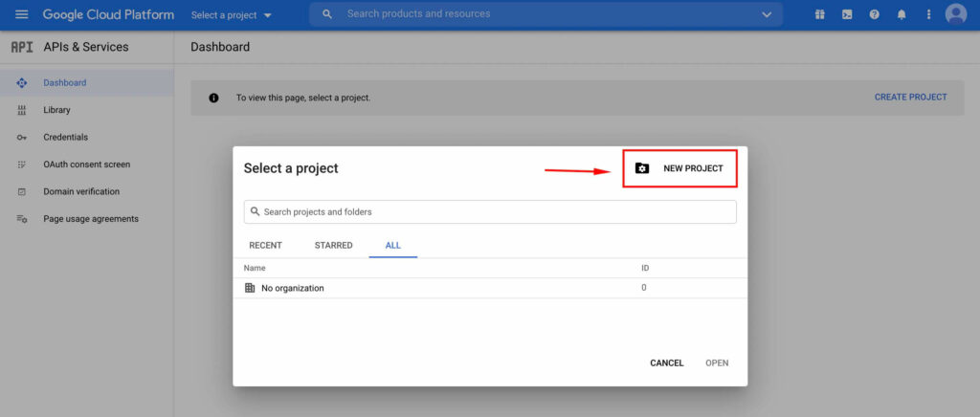980x417 pixels.
Task: Open the gift free trial icon
Action: point(819,14)
